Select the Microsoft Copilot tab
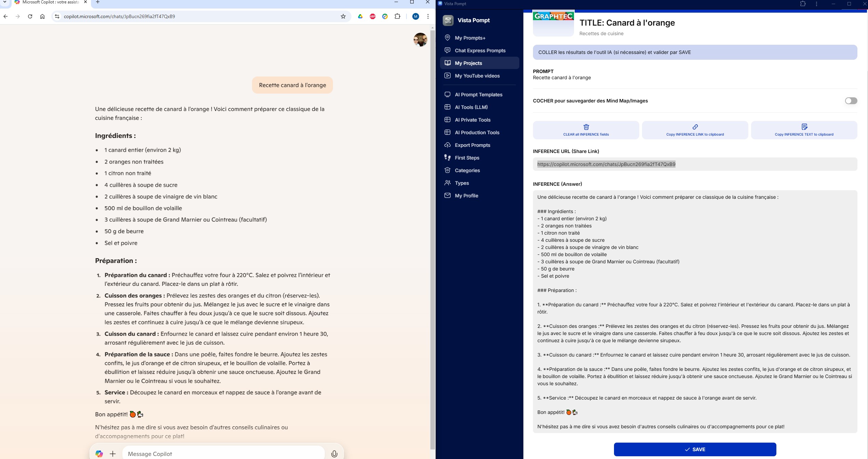 [x=50, y=2]
